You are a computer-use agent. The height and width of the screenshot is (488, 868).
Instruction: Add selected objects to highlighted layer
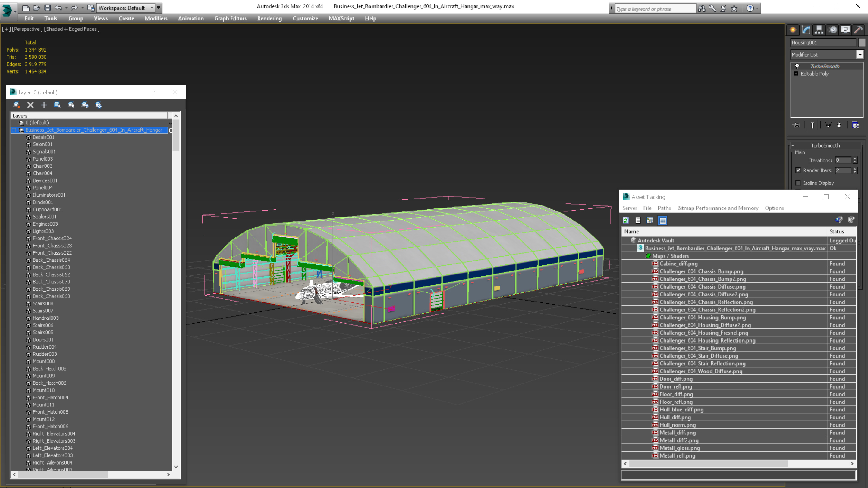pos(44,105)
